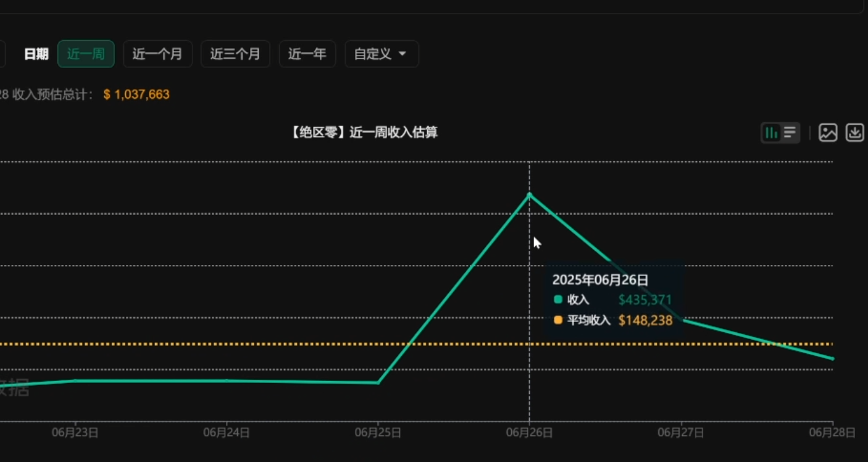Click the 06月24日 axis label
Viewport: 868px width, 462px height.
pyautogui.click(x=227, y=432)
